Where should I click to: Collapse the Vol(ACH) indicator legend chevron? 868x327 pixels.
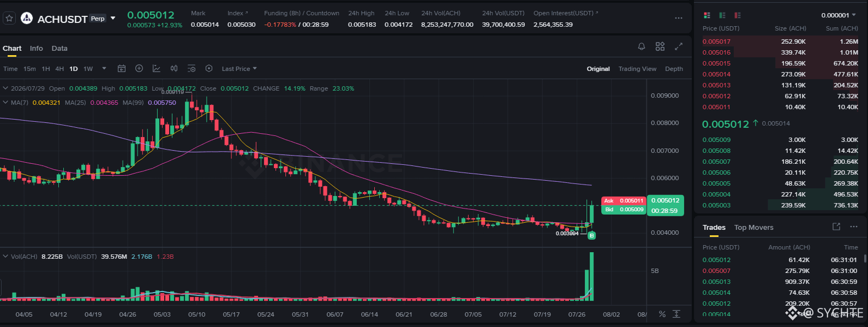5,256
